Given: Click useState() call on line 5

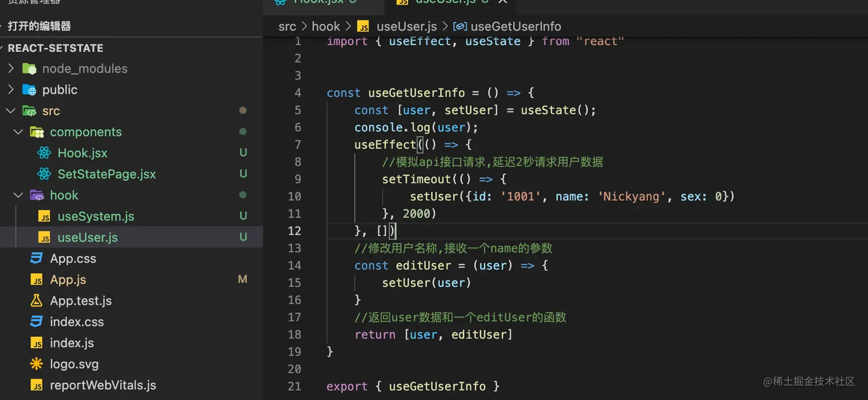Looking at the screenshot, I should tap(555, 110).
